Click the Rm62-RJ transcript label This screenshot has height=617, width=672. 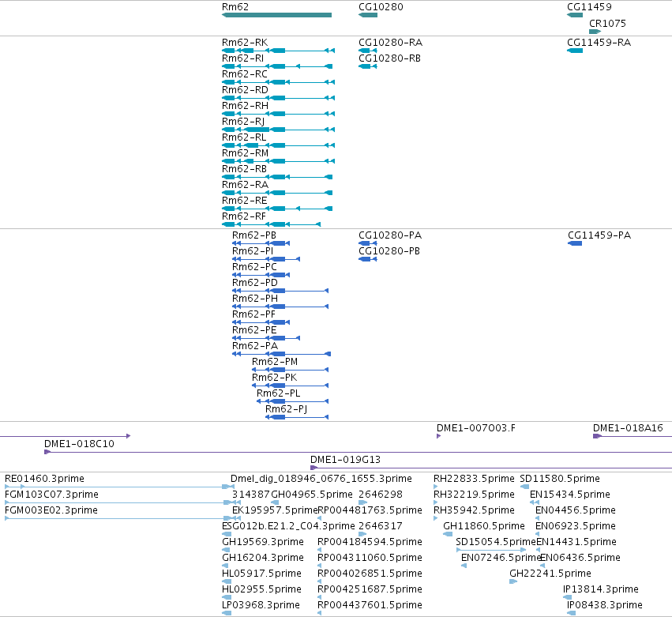pos(243,122)
